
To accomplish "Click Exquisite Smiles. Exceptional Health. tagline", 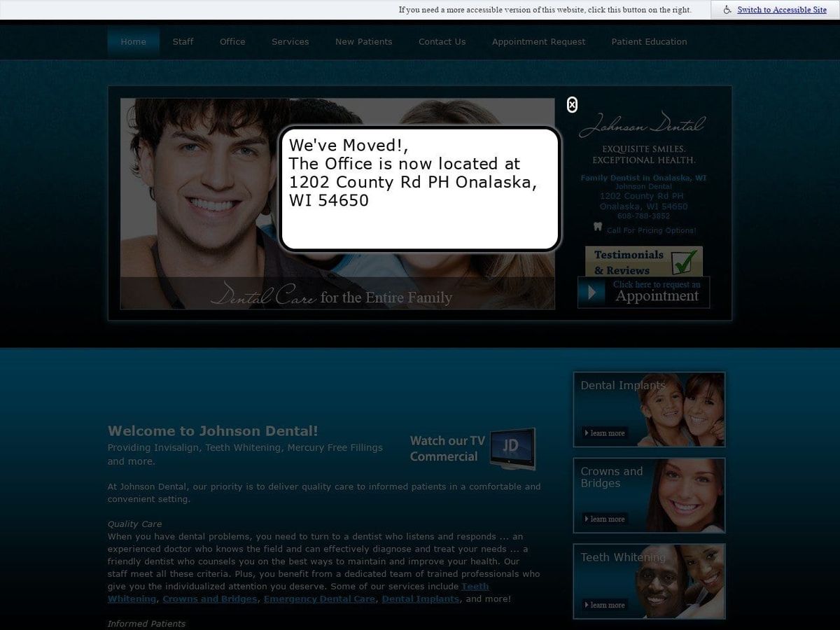I will 643,155.
